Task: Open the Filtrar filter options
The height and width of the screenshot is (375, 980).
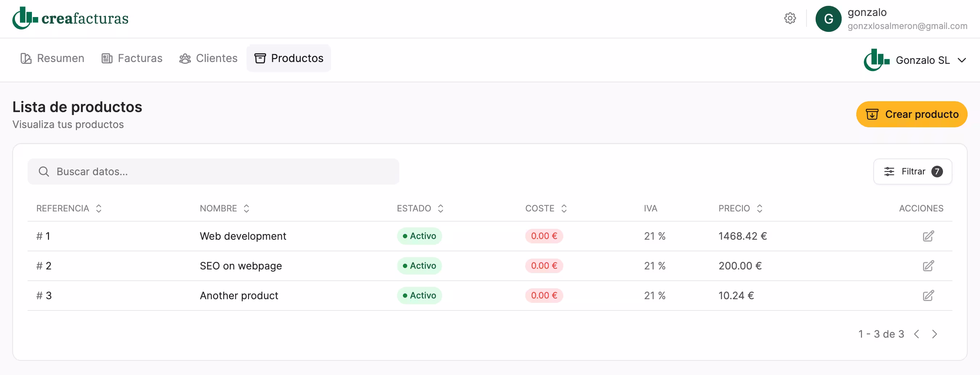Action: [x=912, y=171]
